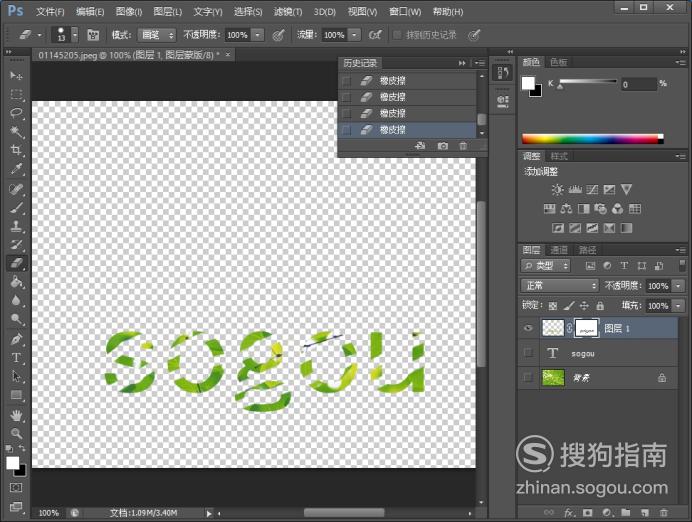Open eraser mode 画笔 dropdown
This screenshot has width=692, height=522.
pos(157,35)
